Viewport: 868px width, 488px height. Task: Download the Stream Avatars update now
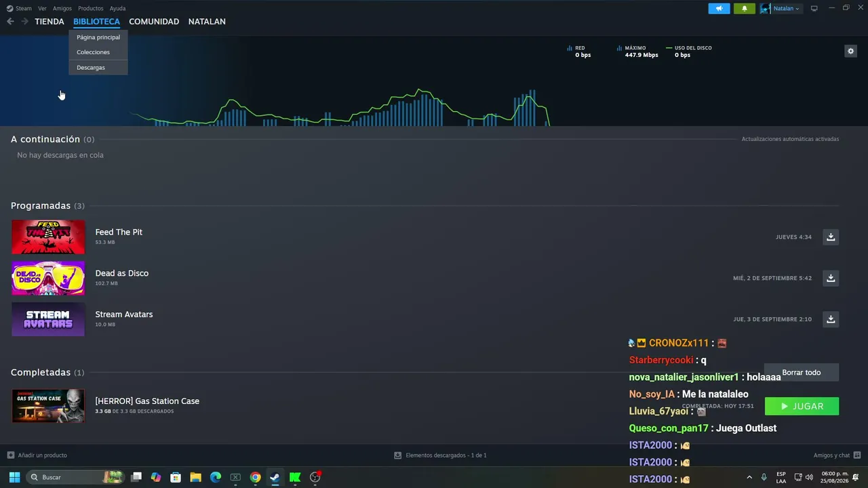pyautogui.click(x=831, y=319)
